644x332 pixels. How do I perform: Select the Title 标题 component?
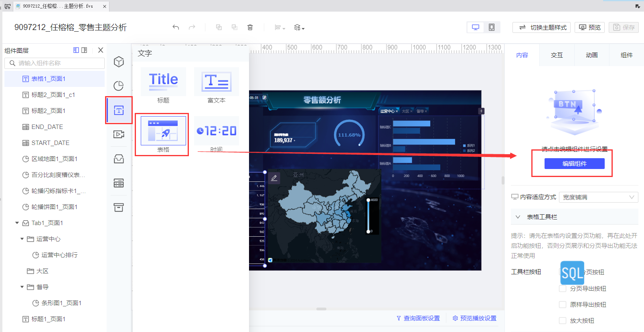pyautogui.click(x=163, y=85)
